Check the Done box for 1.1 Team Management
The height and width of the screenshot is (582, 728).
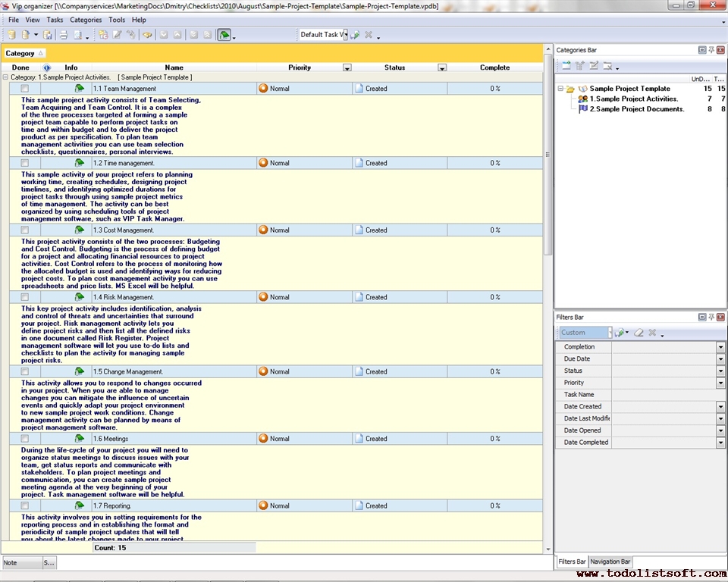pyautogui.click(x=25, y=89)
